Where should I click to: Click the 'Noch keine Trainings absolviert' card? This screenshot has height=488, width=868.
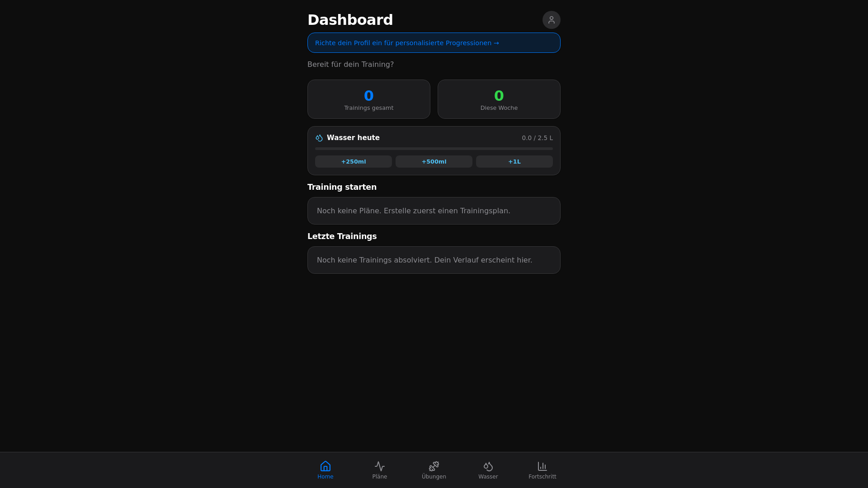click(x=434, y=260)
